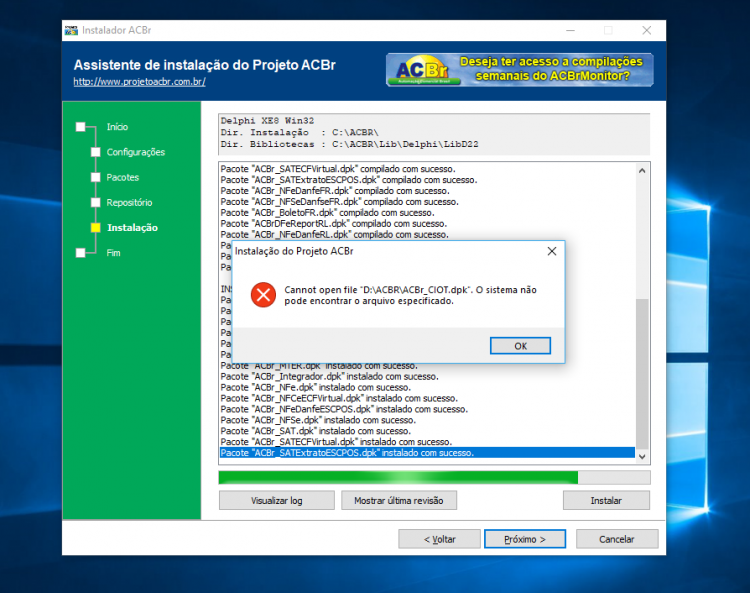Click the Instalar button
750x593 pixels.
[x=606, y=500]
